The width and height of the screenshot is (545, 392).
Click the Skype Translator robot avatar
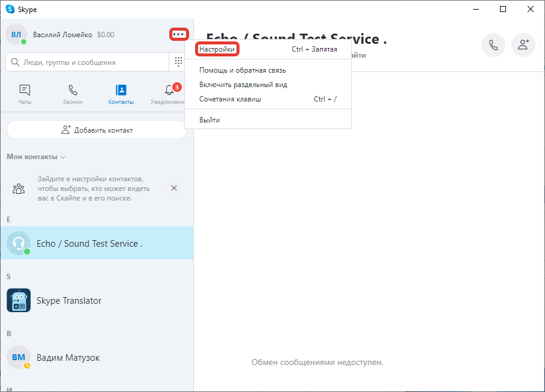(x=19, y=300)
